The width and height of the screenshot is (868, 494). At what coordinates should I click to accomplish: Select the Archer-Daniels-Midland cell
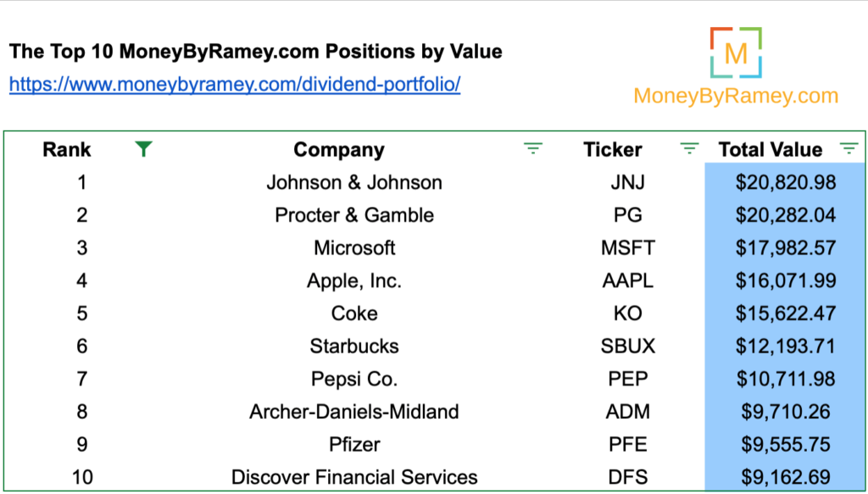point(354,412)
